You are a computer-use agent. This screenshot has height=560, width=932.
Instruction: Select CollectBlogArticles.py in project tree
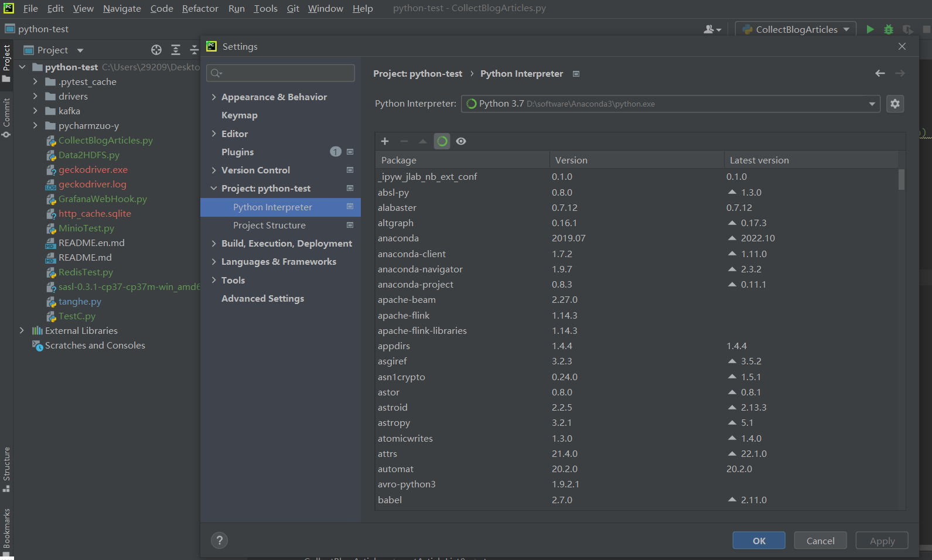coord(105,141)
